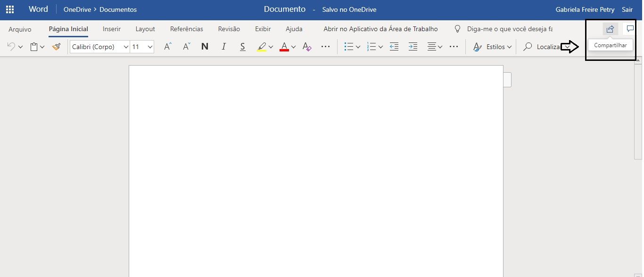Screen dimensions: 644x277
Task: Click Abrir no Aplicativo da Área de Trabalho
Action: 380,29
